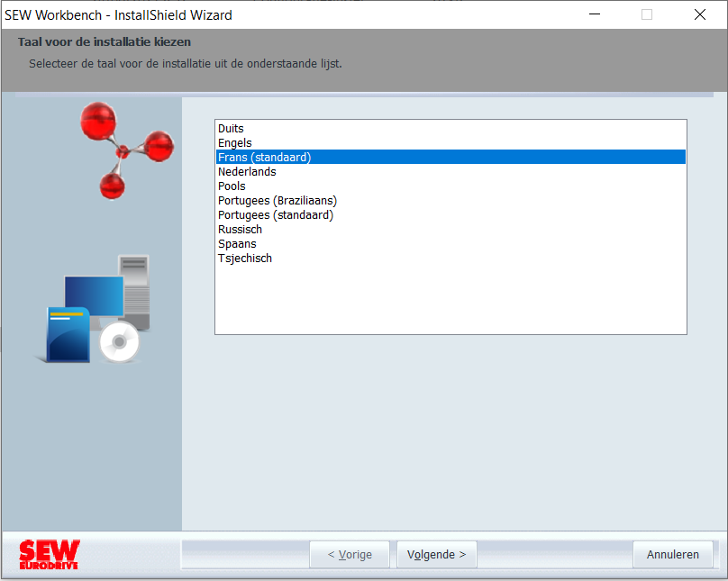Choose Russisch in the language list
The height and width of the screenshot is (581, 728).
tap(450, 229)
